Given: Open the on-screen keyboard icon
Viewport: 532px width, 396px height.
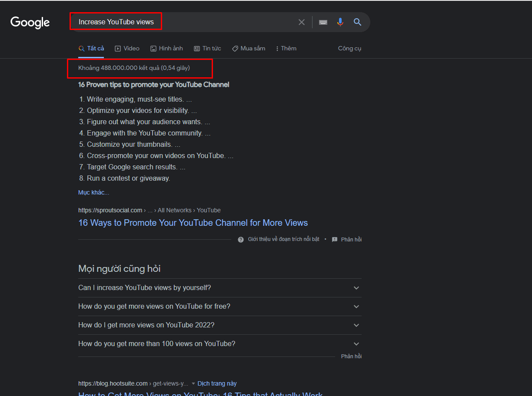Looking at the screenshot, I should coord(323,22).
